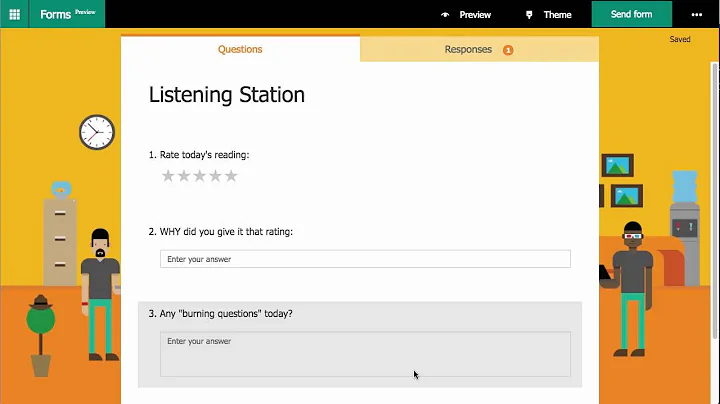
Task: Select the fourth rating star
Action: pyautogui.click(x=215, y=176)
